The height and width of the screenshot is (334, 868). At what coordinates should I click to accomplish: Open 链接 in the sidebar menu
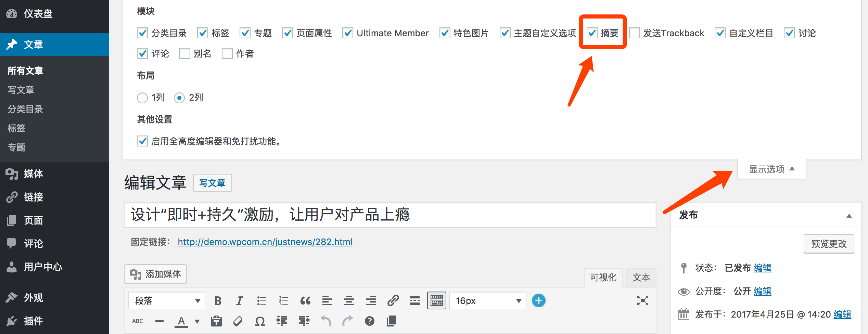pyautogui.click(x=54, y=197)
